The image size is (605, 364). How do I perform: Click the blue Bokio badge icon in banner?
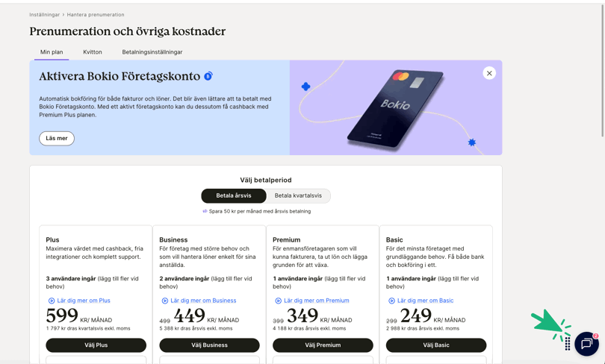208,76
